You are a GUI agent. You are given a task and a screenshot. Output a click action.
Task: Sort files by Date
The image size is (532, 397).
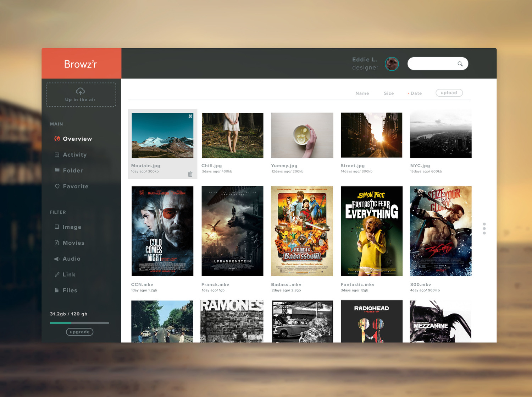[416, 93]
